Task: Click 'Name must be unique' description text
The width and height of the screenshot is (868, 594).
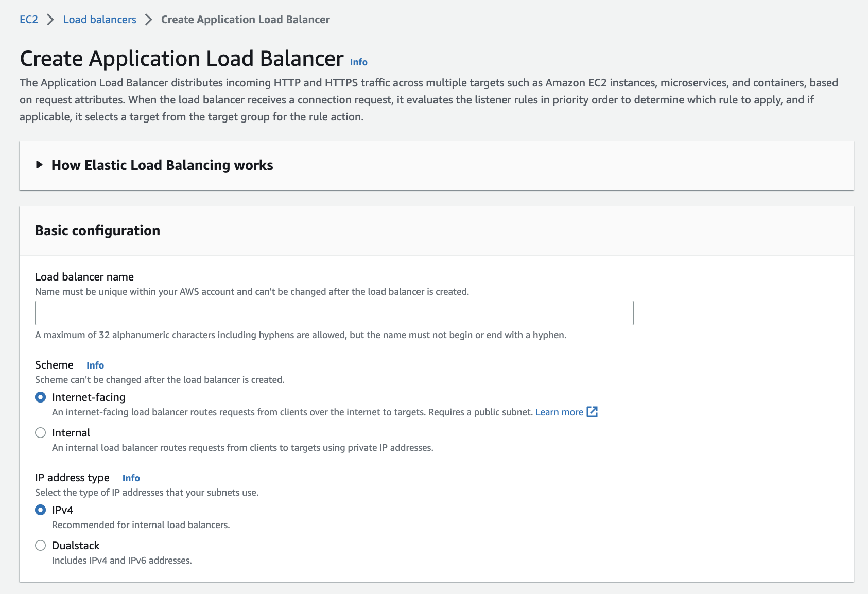Action: [x=252, y=292]
